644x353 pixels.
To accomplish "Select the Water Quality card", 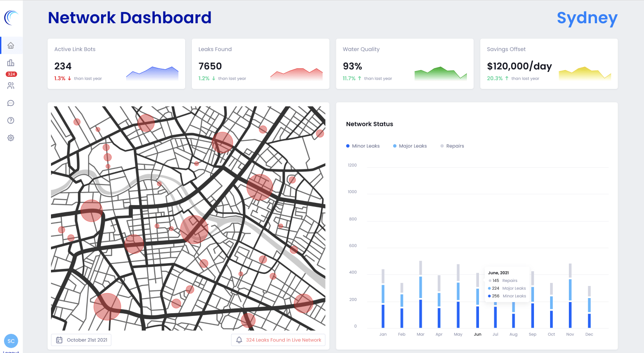I will (404, 63).
